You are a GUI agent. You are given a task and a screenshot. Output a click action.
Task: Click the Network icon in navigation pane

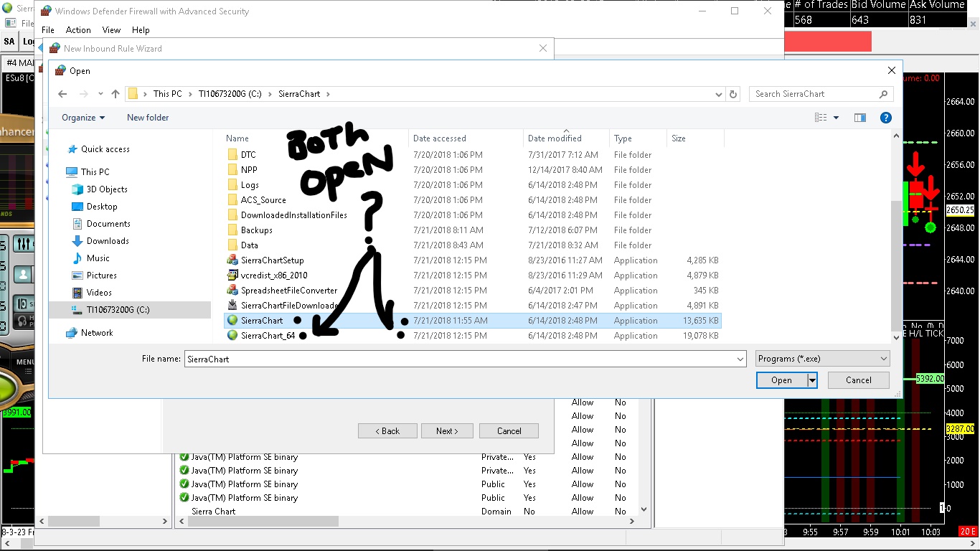(72, 333)
